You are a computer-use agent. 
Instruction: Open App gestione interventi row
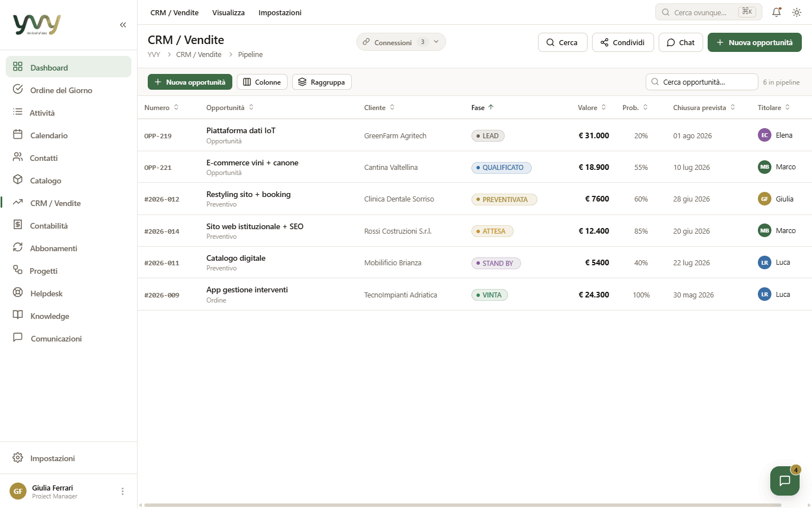[x=474, y=294]
